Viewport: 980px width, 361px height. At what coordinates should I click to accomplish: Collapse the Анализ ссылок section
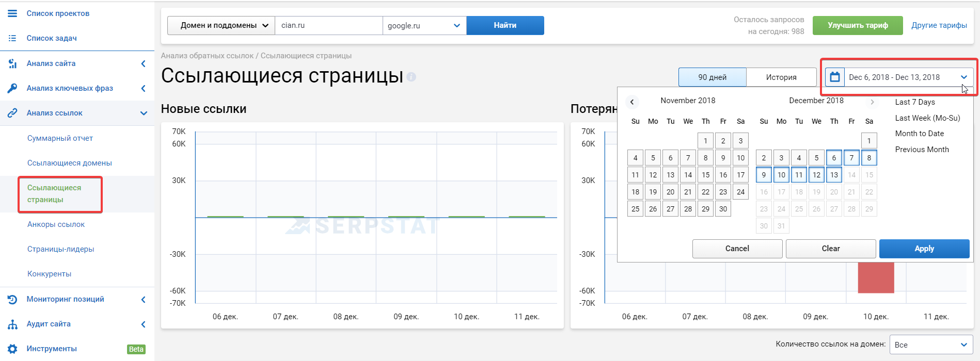(144, 113)
